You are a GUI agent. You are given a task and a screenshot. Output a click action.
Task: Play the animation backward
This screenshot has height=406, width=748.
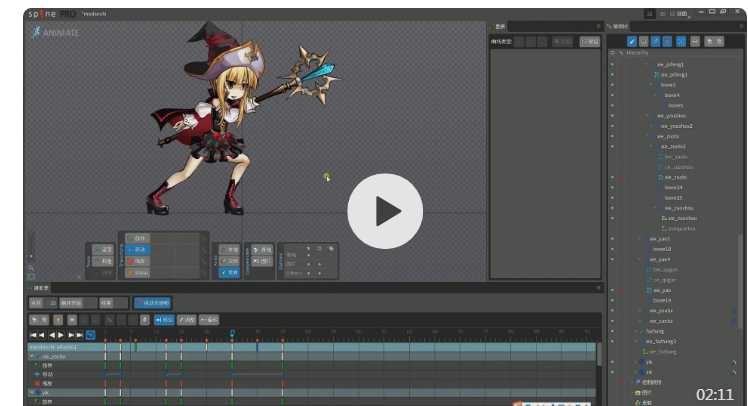click(x=52, y=335)
